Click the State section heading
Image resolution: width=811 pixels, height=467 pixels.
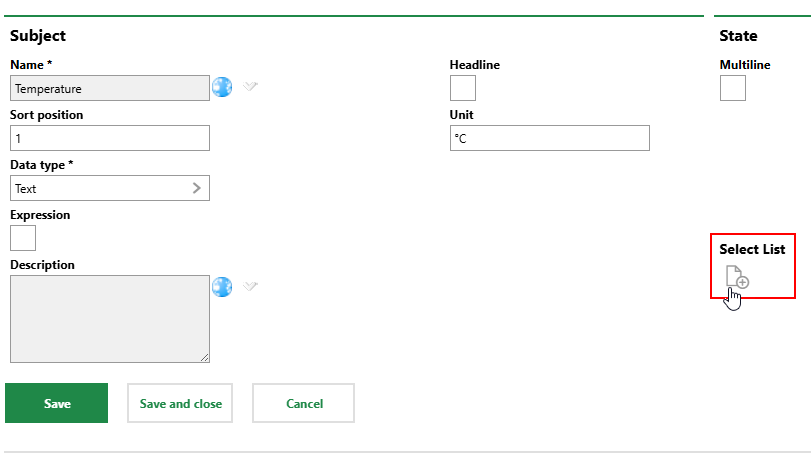click(738, 36)
